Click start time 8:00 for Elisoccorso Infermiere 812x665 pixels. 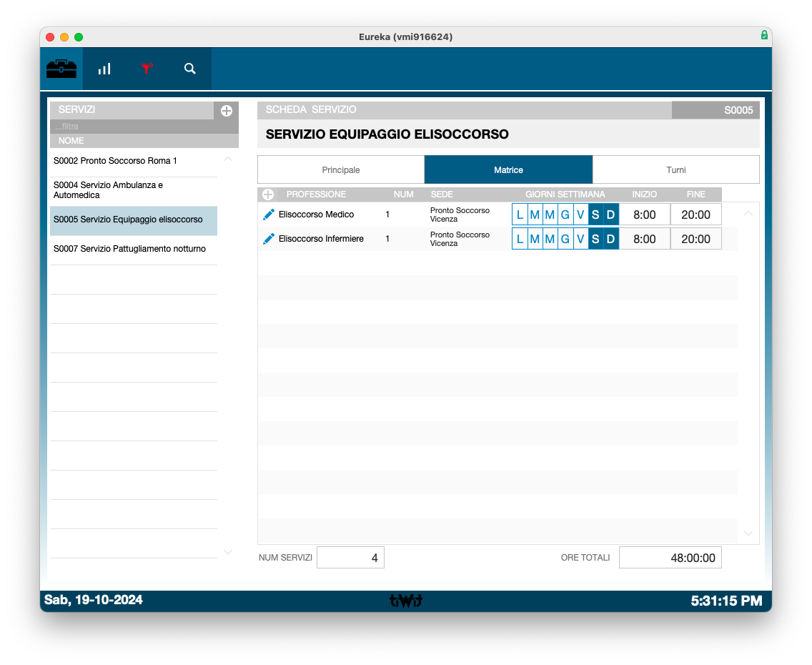[x=644, y=239]
